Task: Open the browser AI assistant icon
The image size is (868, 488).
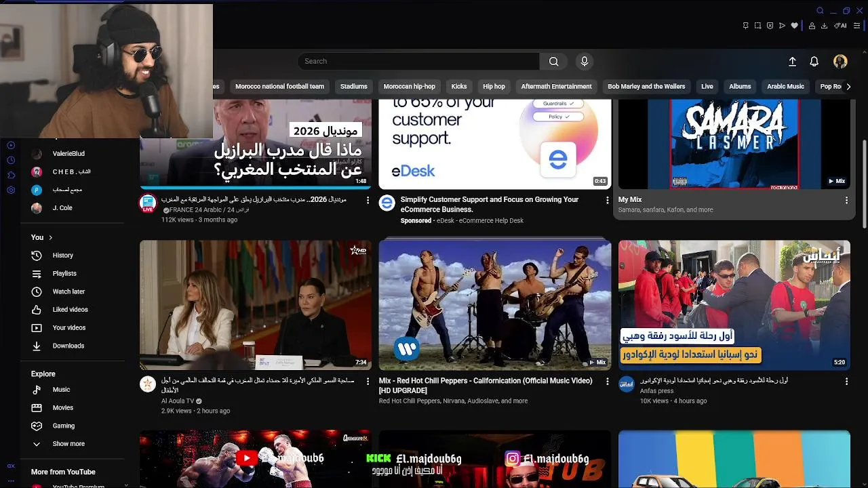Action: point(841,26)
